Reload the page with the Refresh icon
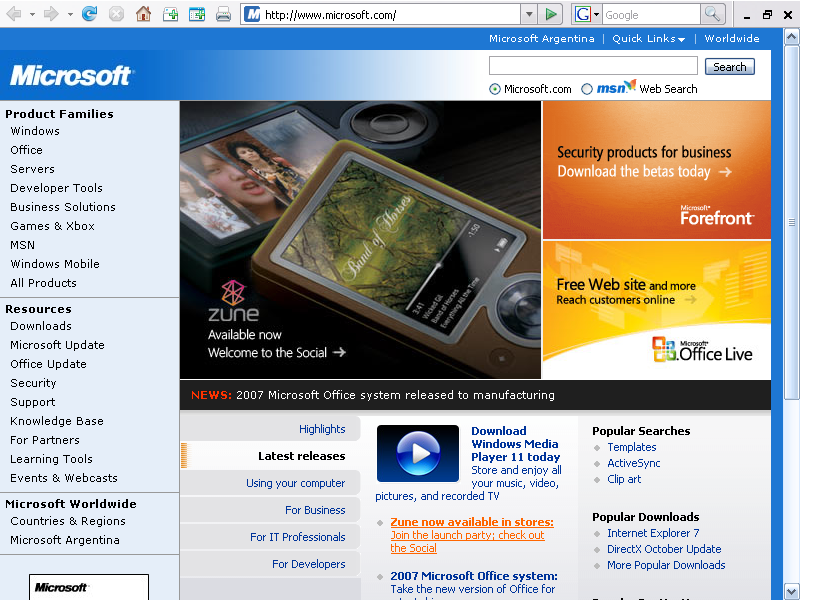This screenshot has width=839, height=600. [89, 14]
